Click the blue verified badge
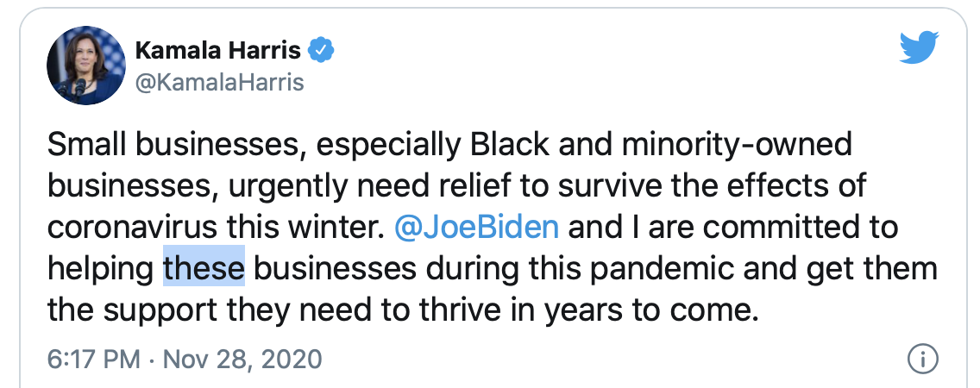 click(x=322, y=49)
